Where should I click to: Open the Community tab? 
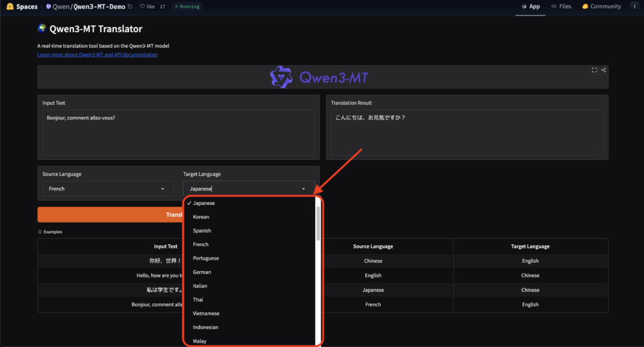click(x=601, y=6)
